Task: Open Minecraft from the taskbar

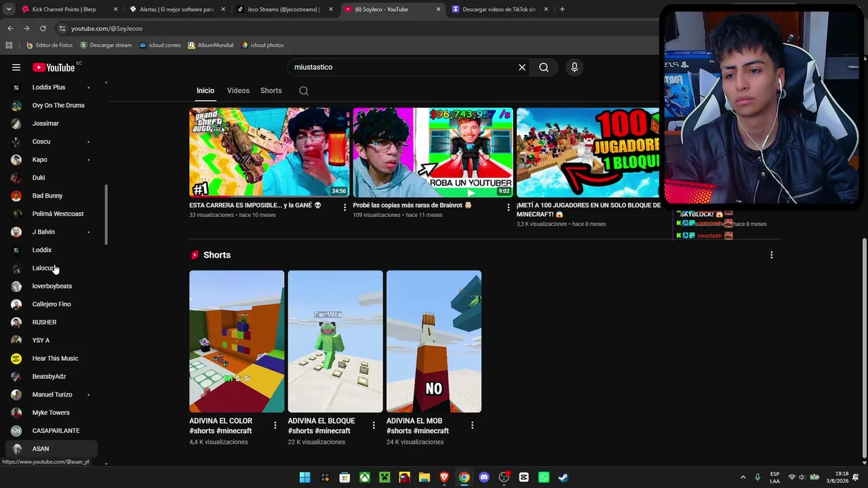Action: click(384, 477)
